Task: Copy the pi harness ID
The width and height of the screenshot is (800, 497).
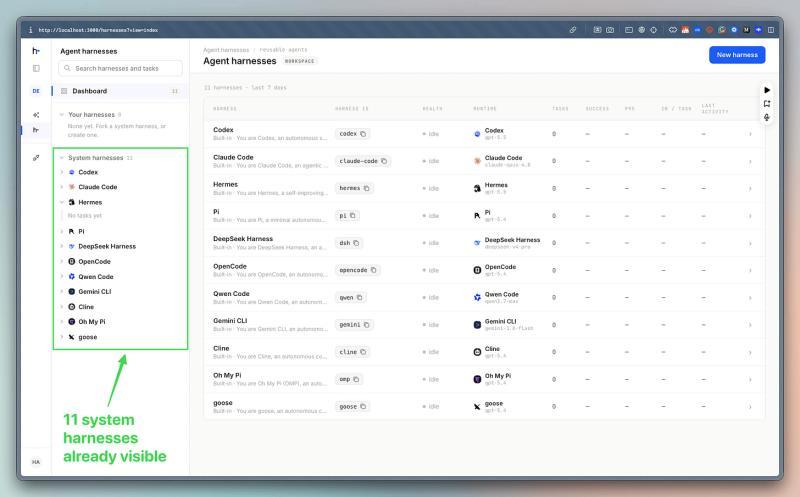Action: [353, 215]
